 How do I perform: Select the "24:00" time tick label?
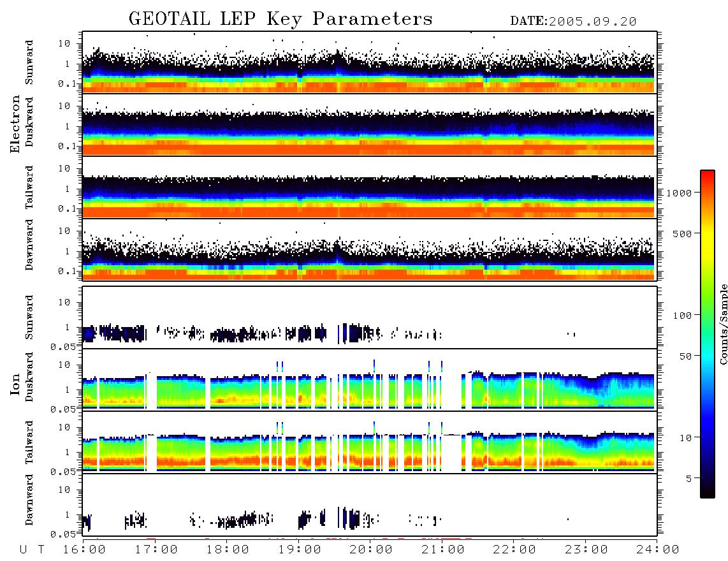click(x=658, y=550)
